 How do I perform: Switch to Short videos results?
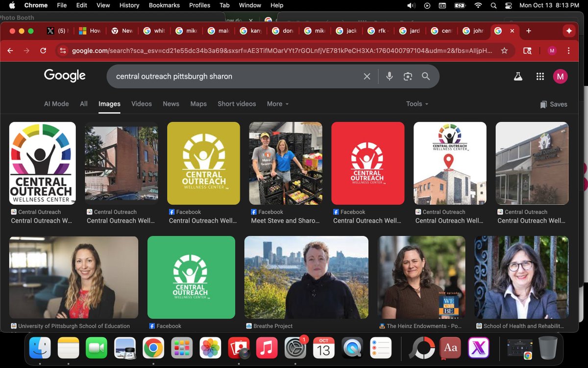click(x=237, y=104)
